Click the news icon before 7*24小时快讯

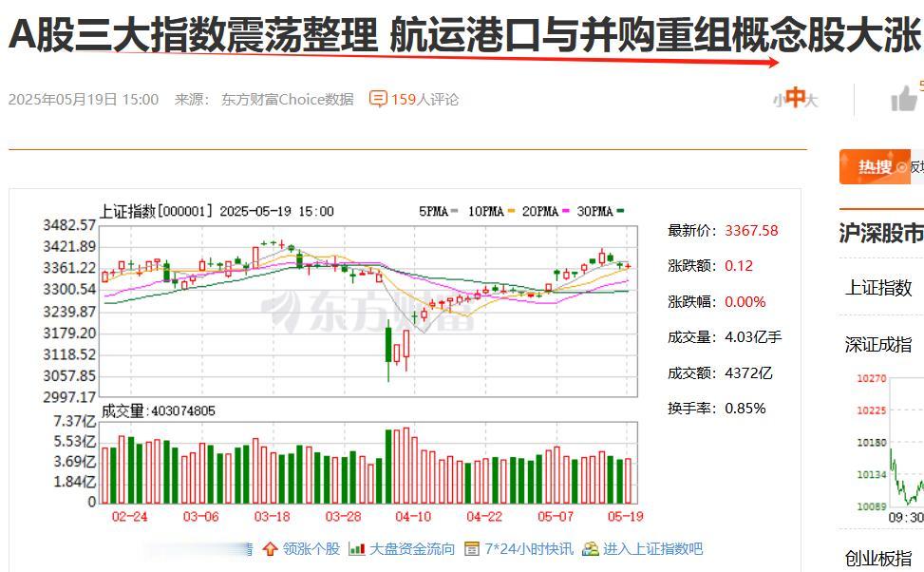point(471,549)
